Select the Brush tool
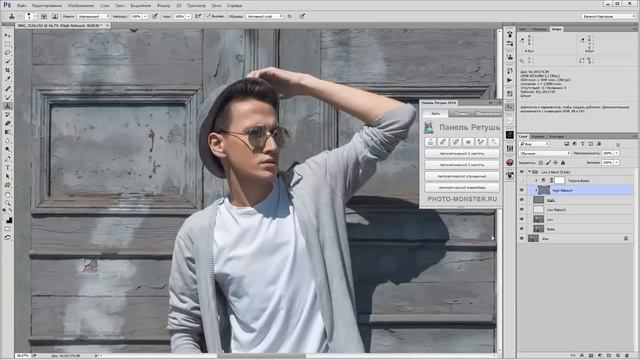The height and width of the screenshot is (360, 640). coord(7,97)
